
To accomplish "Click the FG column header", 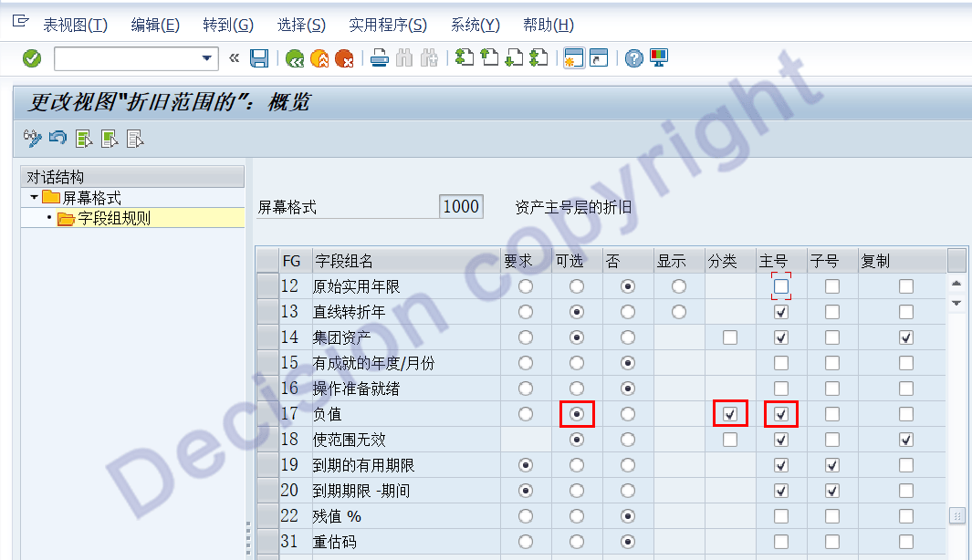I will pos(295,261).
